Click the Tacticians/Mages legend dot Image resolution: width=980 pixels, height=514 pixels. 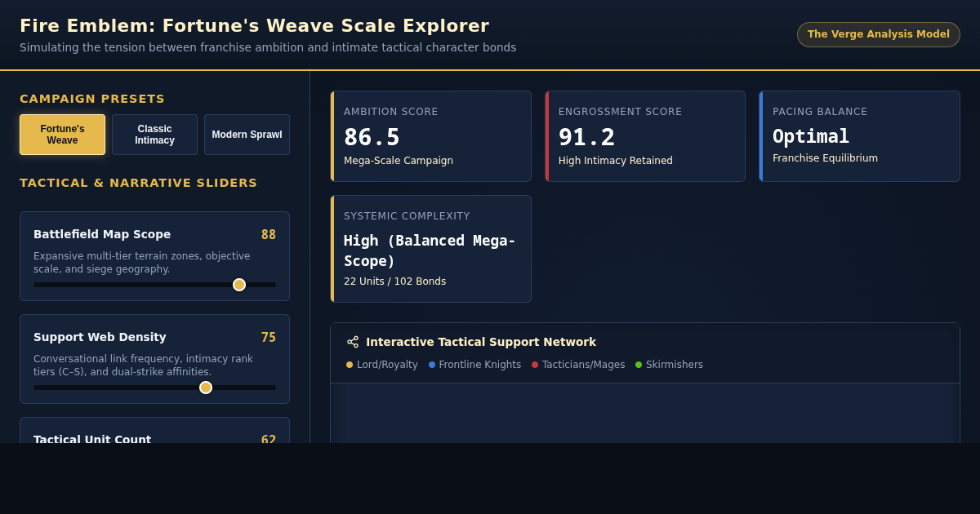pos(535,365)
